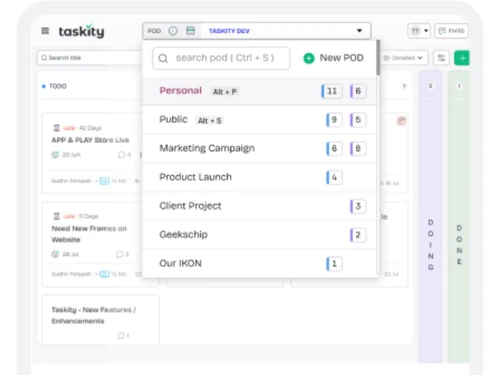Click the comment icon on Need New Frames card

click(119, 254)
